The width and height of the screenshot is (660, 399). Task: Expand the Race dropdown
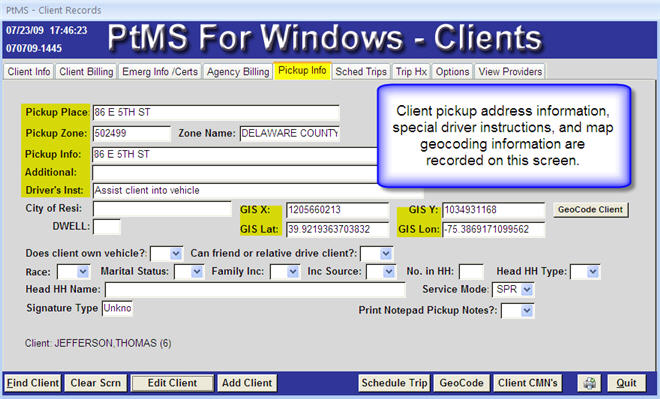tap(83, 272)
